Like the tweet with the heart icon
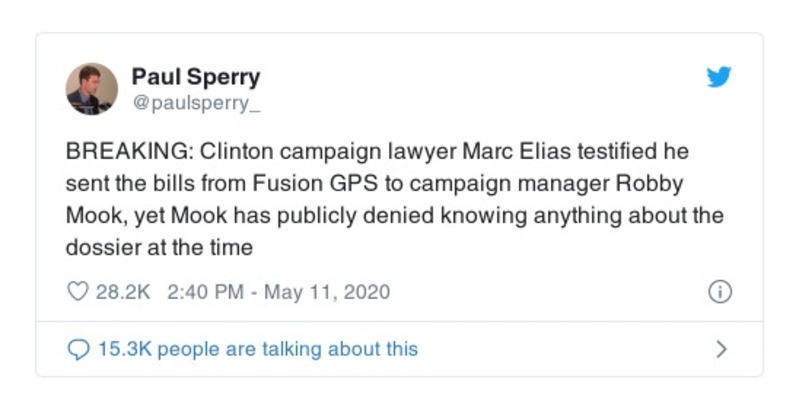799x414 pixels. tap(78, 292)
